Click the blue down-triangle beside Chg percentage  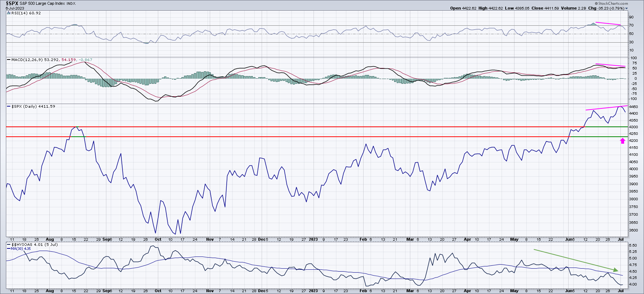[626, 8]
